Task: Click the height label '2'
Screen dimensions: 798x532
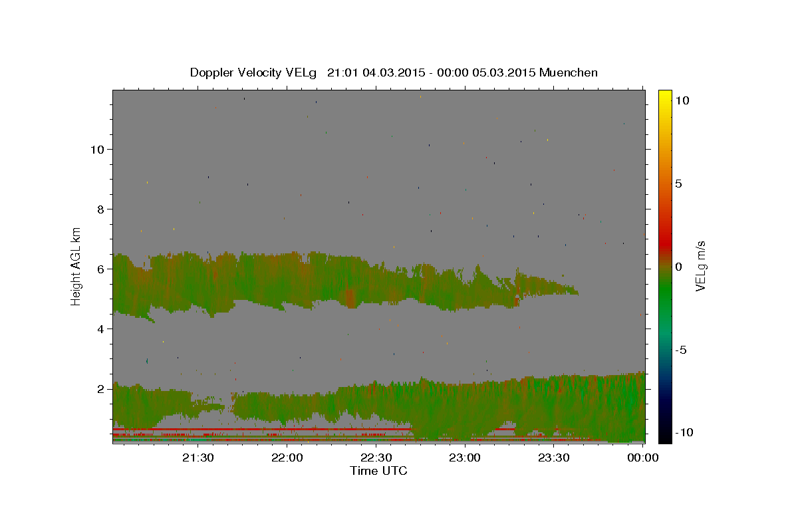Action: pos(100,388)
